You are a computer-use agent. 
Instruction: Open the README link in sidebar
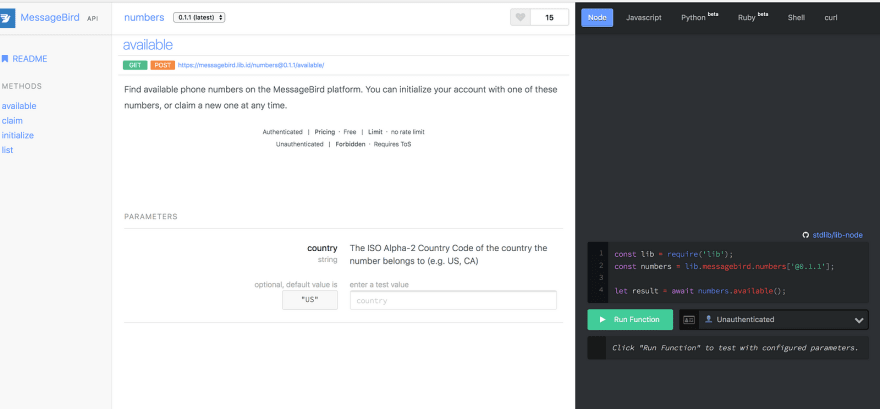30,58
